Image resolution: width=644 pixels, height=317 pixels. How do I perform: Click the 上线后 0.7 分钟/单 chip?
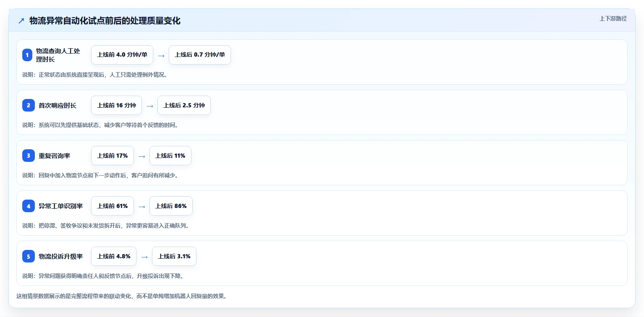click(x=200, y=55)
